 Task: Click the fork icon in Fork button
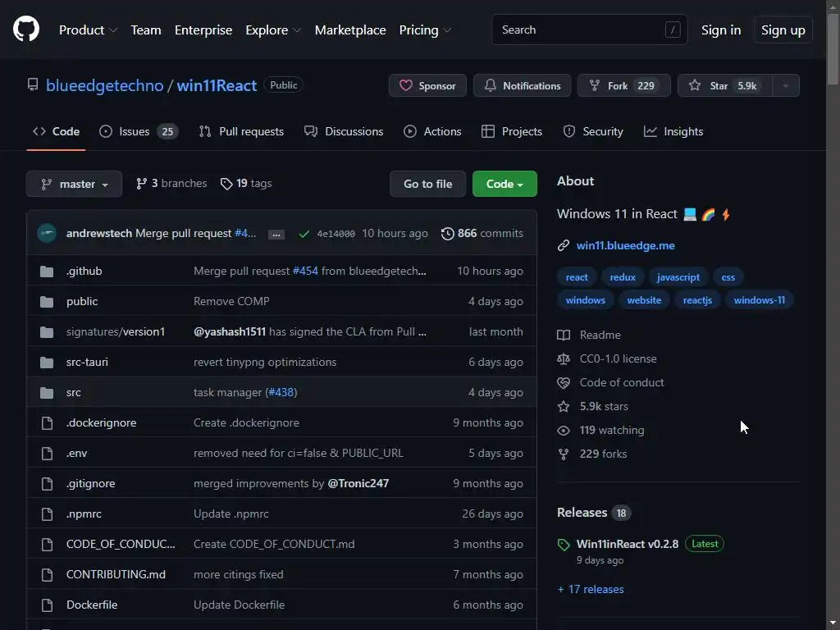(x=594, y=85)
